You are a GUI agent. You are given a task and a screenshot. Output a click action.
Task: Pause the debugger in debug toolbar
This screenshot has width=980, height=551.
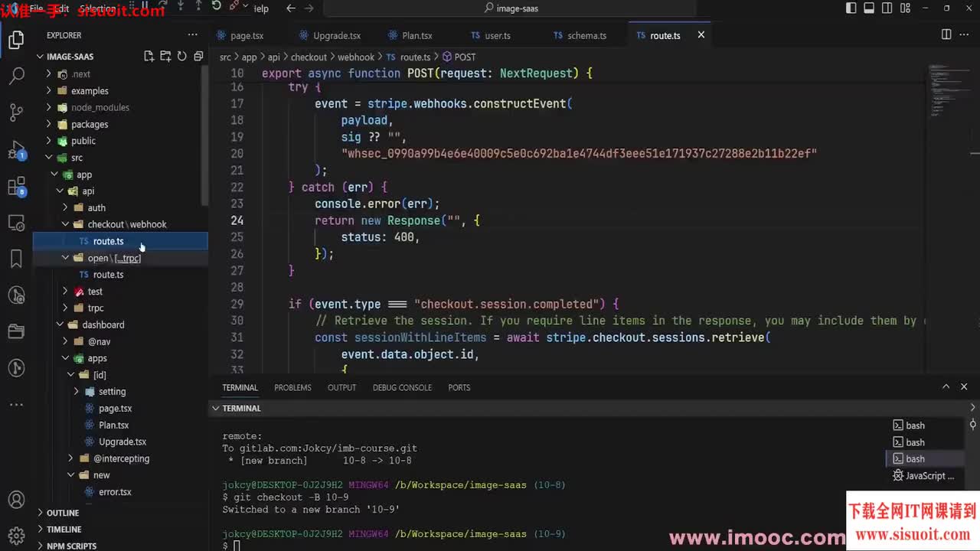pos(144,6)
